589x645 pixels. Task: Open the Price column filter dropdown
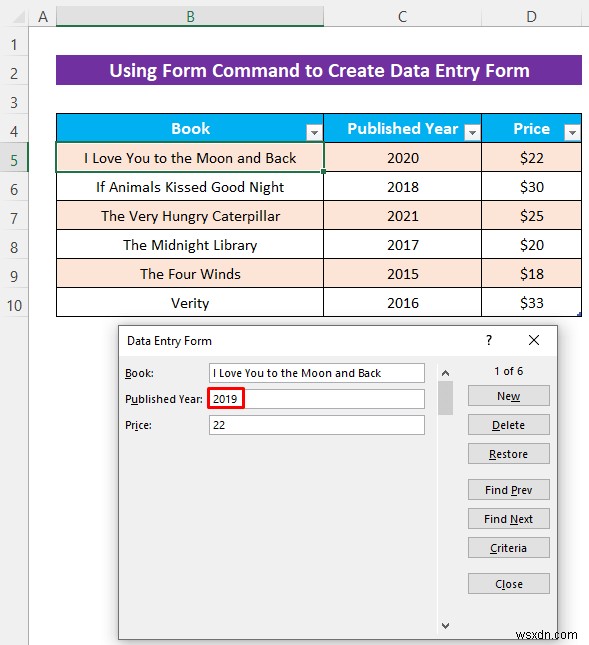point(572,132)
